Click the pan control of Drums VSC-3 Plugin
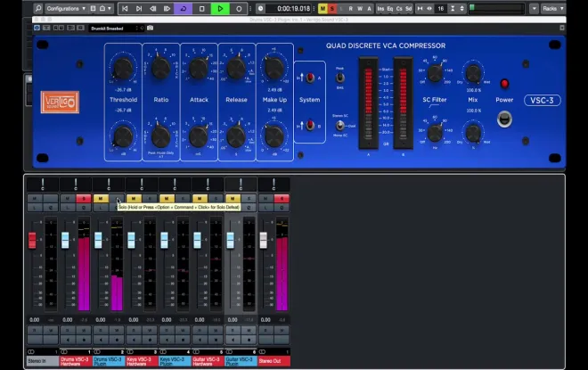This screenshot has width=588, height=370. point(109,185)
